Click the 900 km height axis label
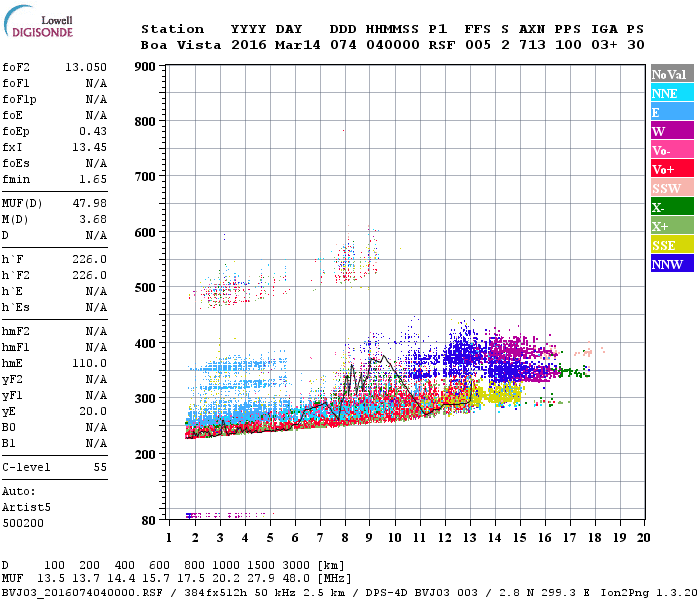Viewport: 700px width, 600px height. click(145, 67)
